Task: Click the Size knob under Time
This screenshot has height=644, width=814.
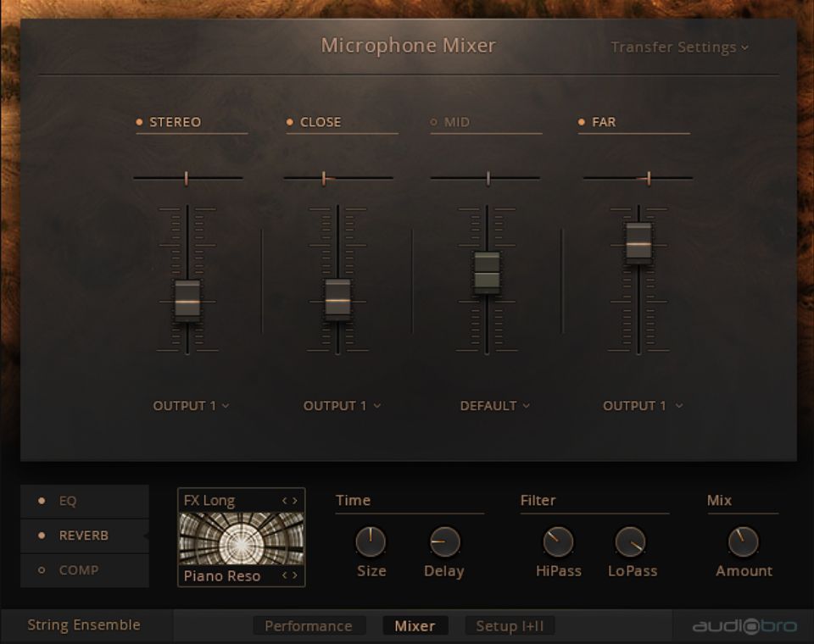Action: point(371,541)
